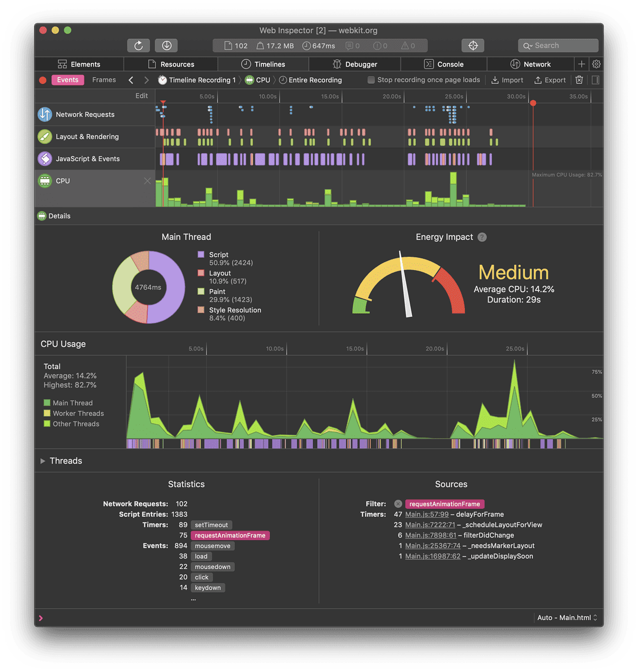Clear the timeline with the trash icon
The image size is (637, 672).
coord(579,80)
